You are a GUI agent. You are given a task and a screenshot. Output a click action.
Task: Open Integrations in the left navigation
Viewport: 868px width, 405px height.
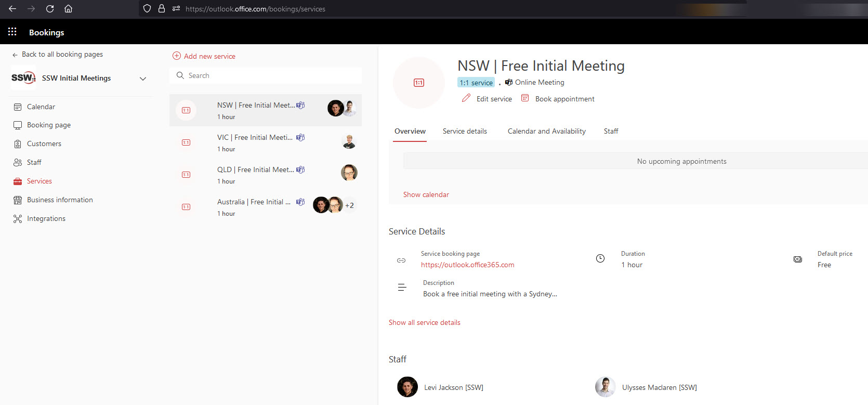coord(46,219)
